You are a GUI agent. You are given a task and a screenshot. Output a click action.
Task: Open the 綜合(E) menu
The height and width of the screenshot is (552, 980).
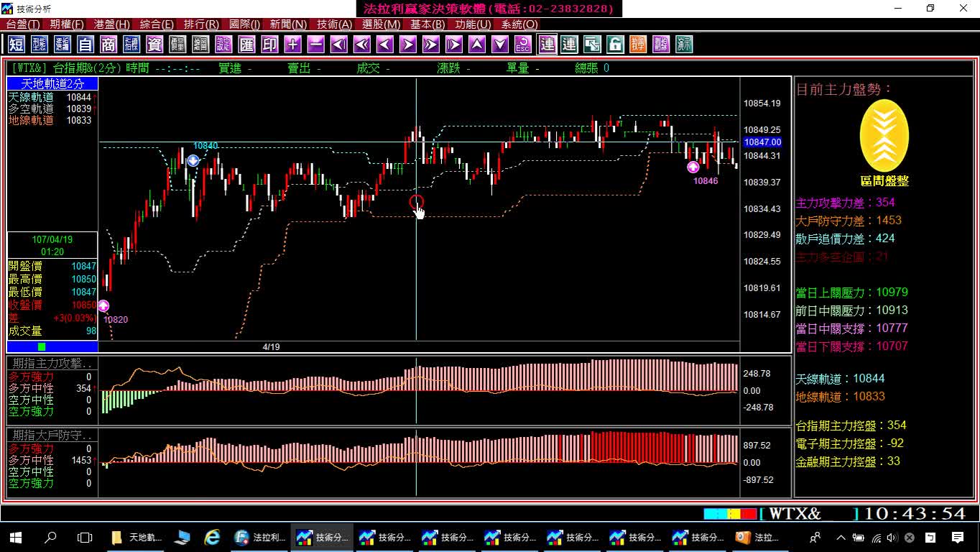click(x=157, y=24)
